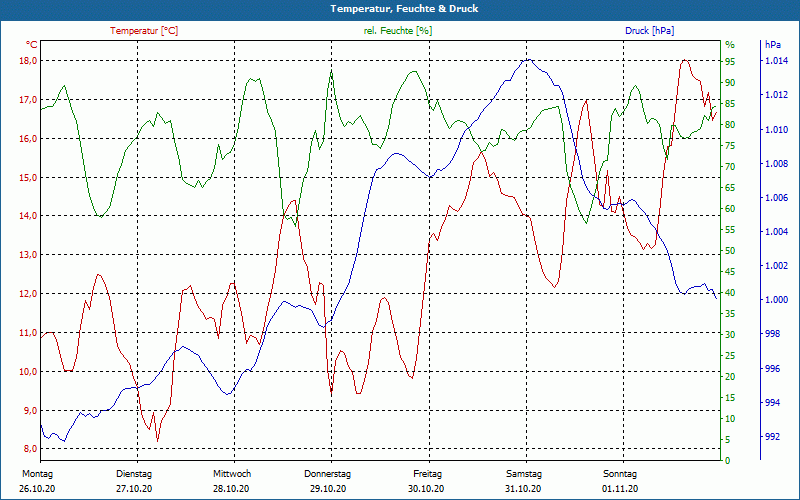
Task: Click the 'Montag' day label
Action: (37, 474)
